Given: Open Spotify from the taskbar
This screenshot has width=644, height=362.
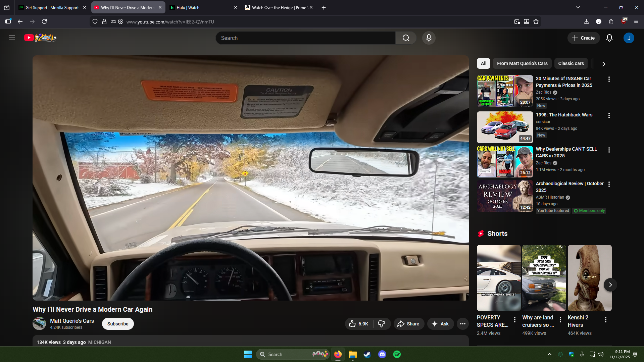Looking at the screenshot, I should (397, 354).
